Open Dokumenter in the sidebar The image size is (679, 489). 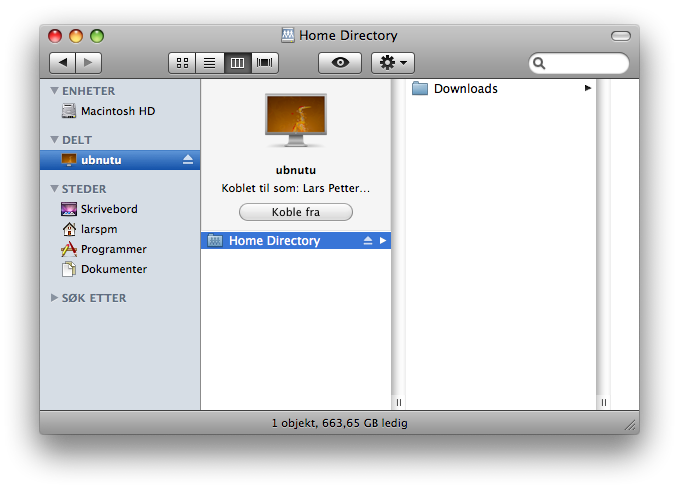[120, 269]
